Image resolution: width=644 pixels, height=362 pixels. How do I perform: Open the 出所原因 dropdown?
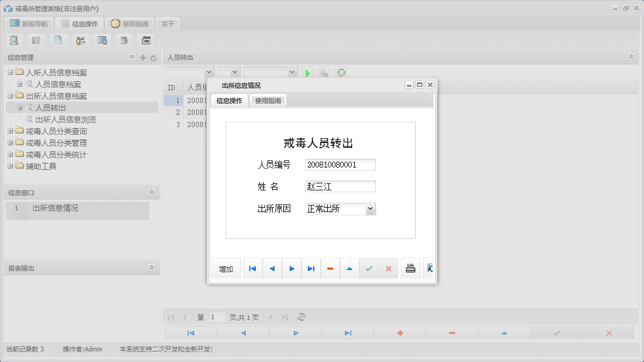tap(371, 208)
